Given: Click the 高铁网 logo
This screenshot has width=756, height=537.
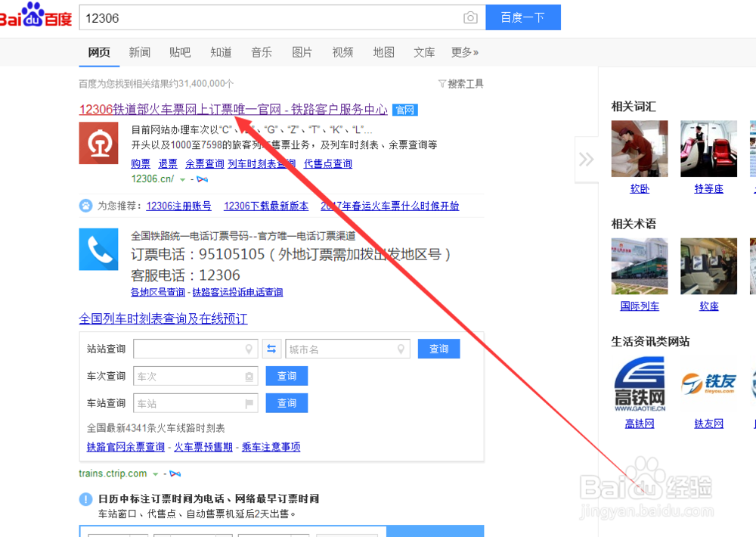Looking at the screenshot, I should coord(640,383).
